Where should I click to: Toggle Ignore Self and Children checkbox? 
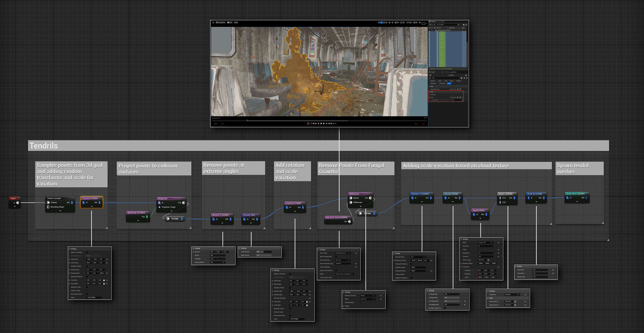[336, 271]
